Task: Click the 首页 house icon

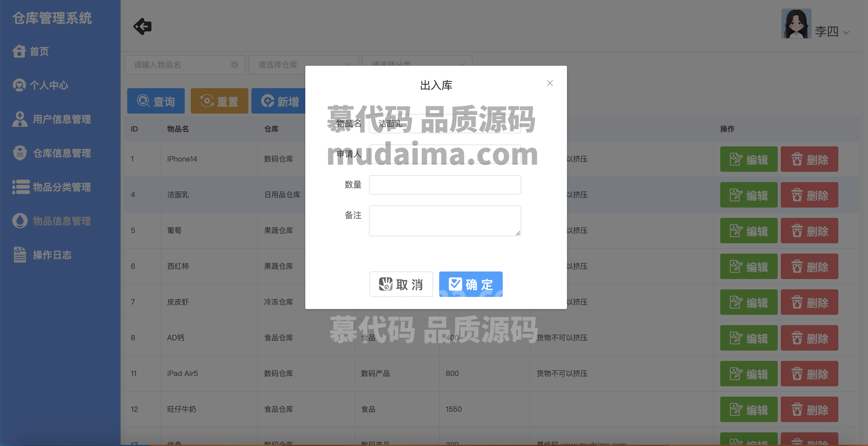Action: [x=19, y=51]
